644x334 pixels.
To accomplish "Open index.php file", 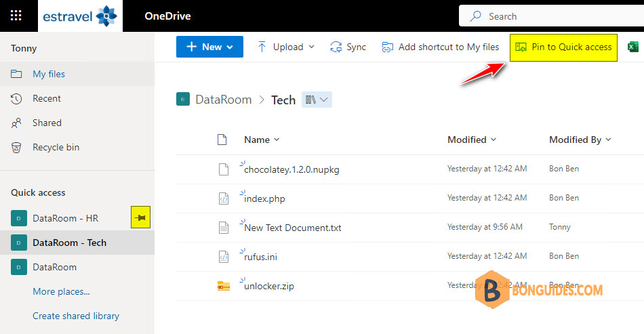I will [x=264, y=199].
